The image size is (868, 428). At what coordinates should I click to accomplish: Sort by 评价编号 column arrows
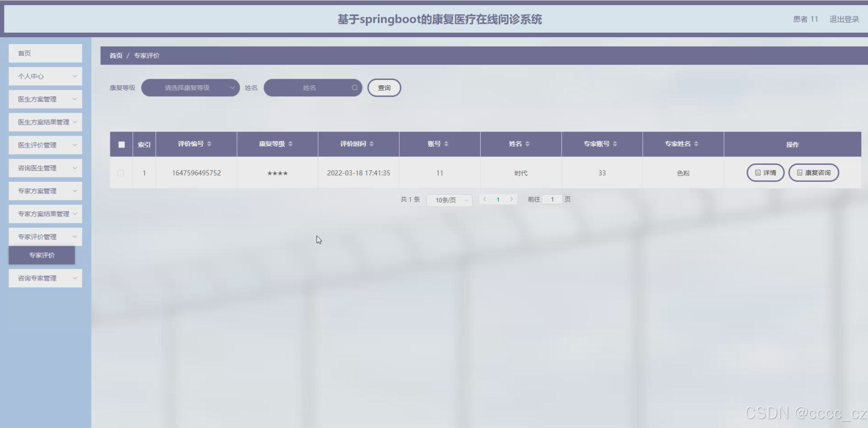click(x=209, y=144)
